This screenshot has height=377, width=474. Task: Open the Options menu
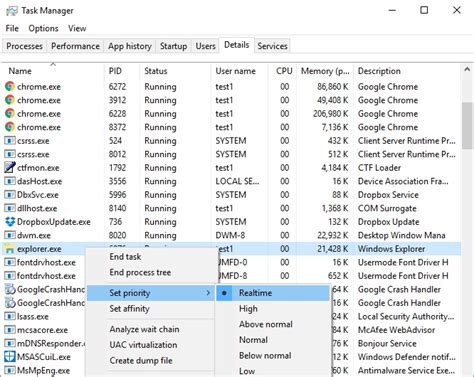click(x=43, y=29)
